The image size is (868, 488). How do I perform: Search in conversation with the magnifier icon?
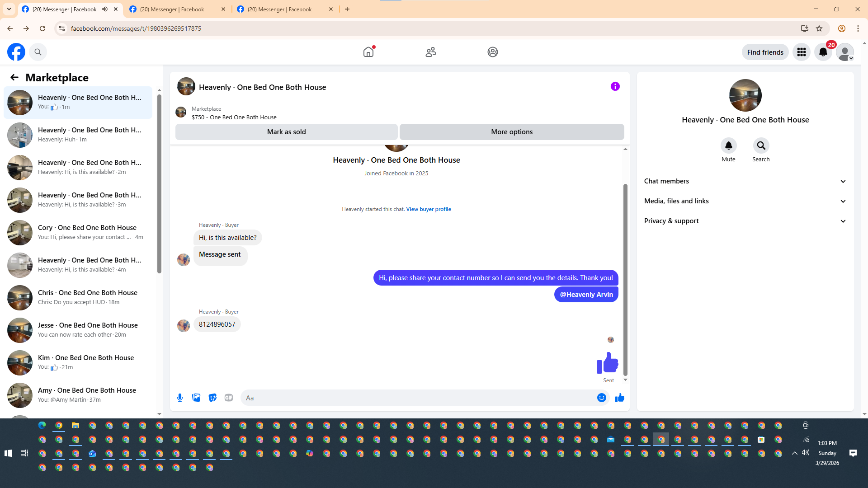pos(761,145)
